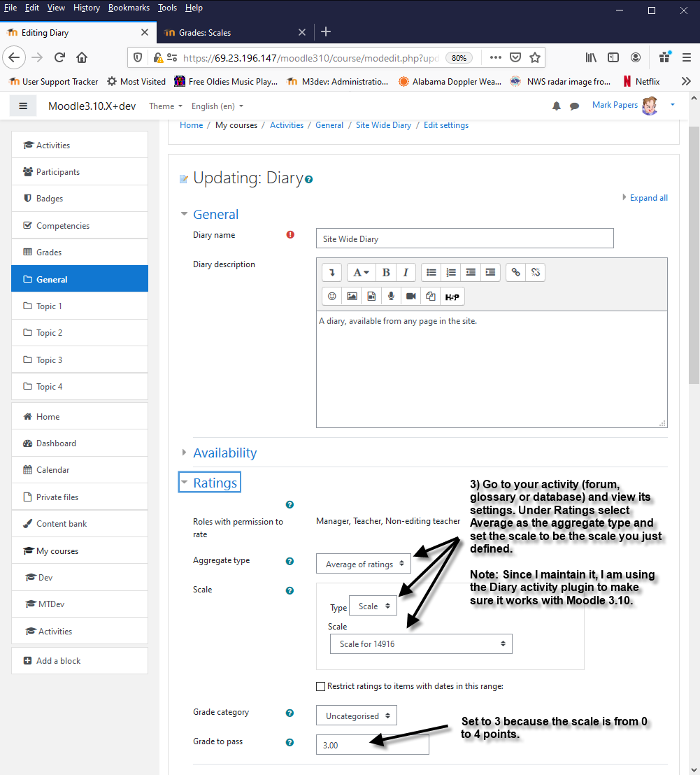Image resolution: width=700 pixels, height=775 pixels.
Task: Insert unordered bullet list in editor
Action: pos(431,272)
